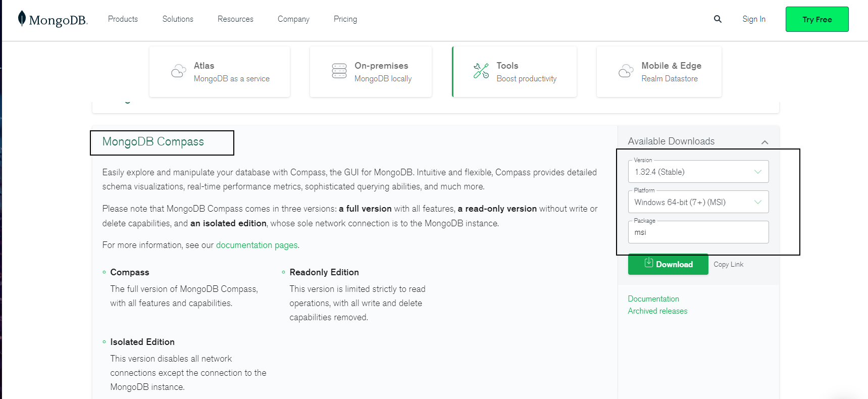This screenshot has height=399, width=868.
Task: Select the Tools tab
Action: tap(514, 72)
